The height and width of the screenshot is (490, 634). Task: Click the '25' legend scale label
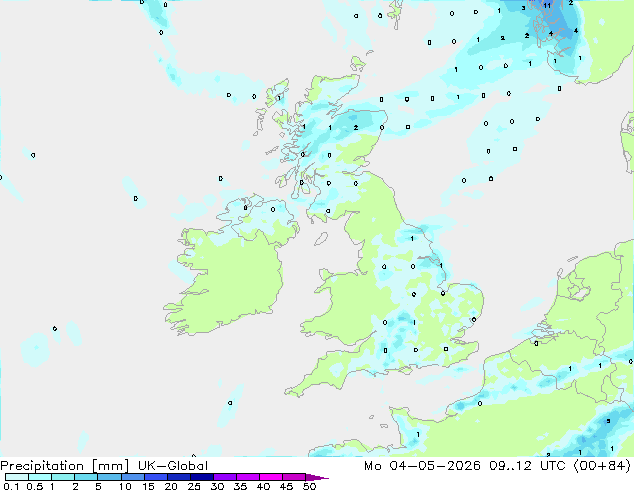tap(194, 486)
